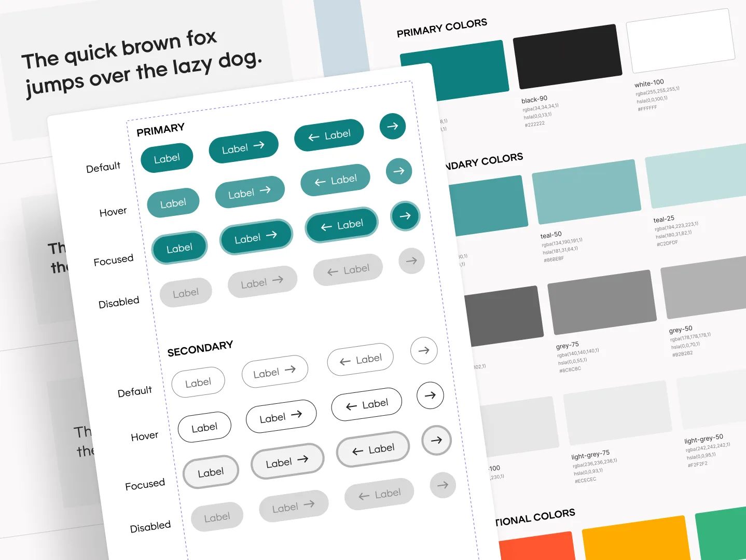Image resolution: width=746 pixels, height=560 pixels.
Task: Click primary hover Label button with left arrow
Action: tap(335, 180)
